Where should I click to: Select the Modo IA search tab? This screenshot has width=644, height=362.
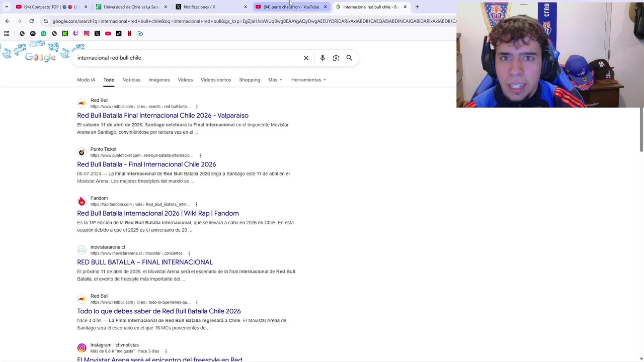pyautogui.click(x=86, y=80)
